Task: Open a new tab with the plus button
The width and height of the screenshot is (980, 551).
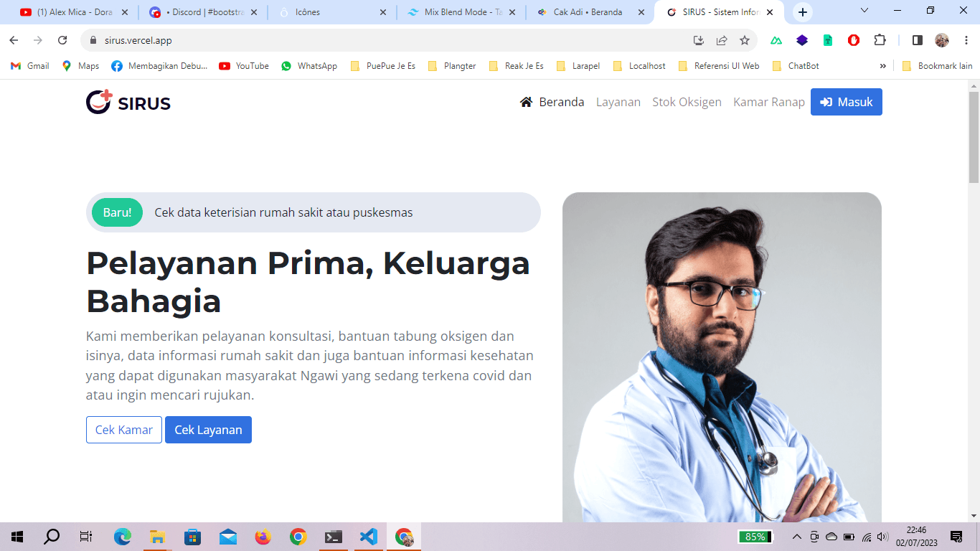Action: click(x=803, y=12)
